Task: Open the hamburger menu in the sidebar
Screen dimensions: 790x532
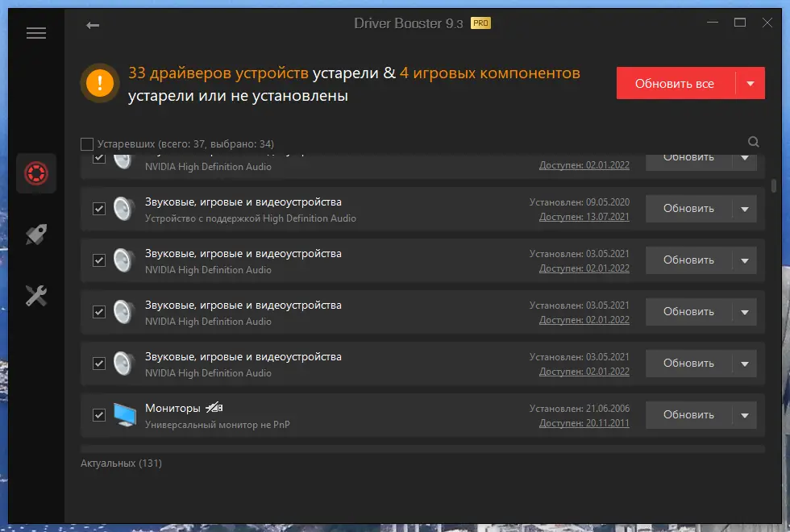Action: point(35,33)
